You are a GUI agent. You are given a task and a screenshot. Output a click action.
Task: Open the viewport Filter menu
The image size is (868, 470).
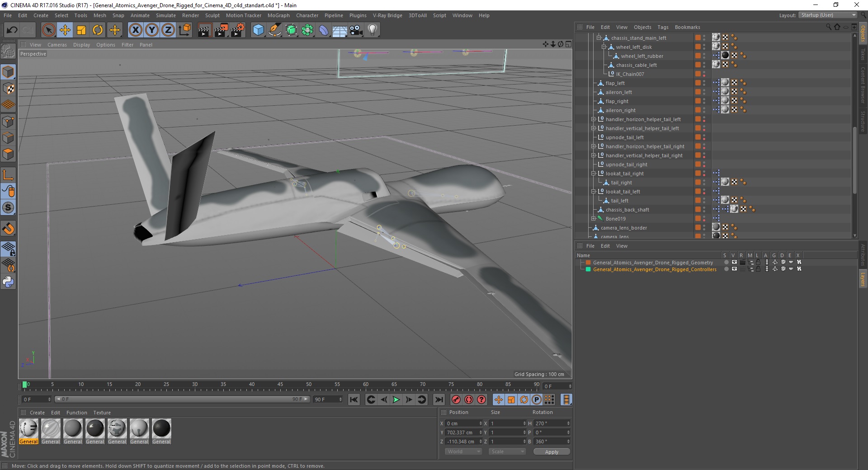(x=127, y=45)
